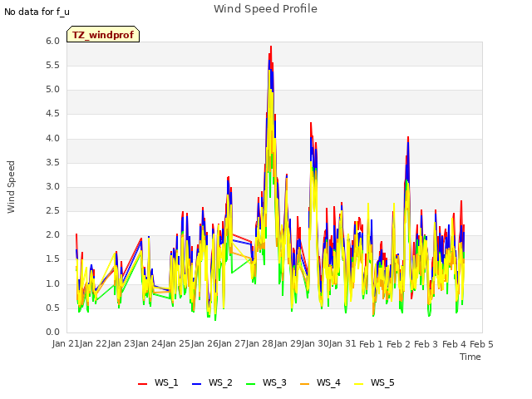532x399 pixels.
Task: Click the 3.0 y-axis tick label
Action: (52, 186)
